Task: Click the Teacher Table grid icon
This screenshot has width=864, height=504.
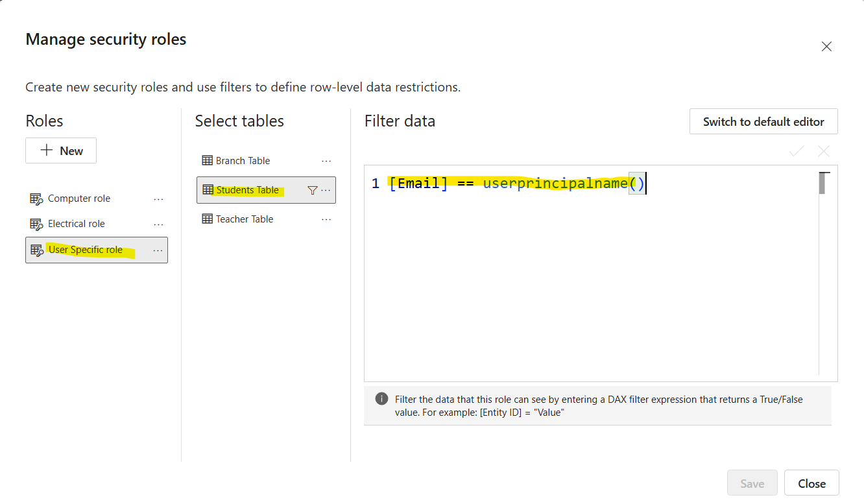Action: click(207, 219)
